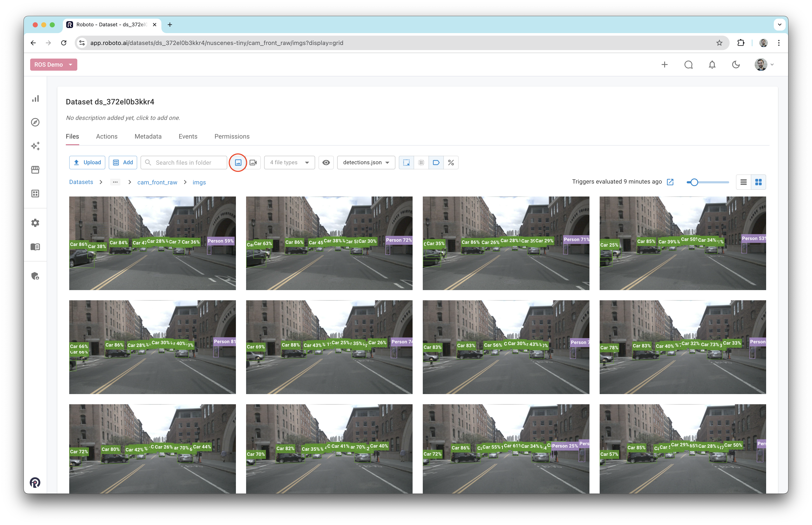Toggle the video preview filter icon
The image size is (812, 525).
pyautogui.click(x=253, y=163)
